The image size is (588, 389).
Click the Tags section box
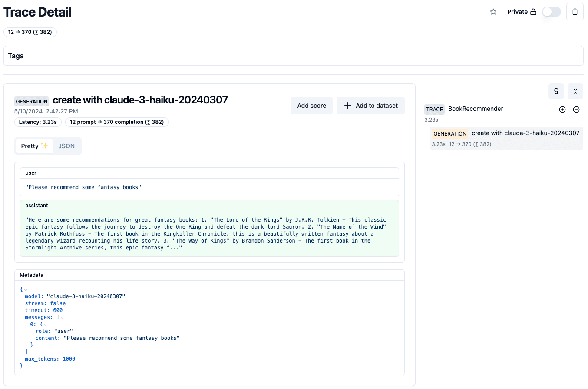pos(293,56)
